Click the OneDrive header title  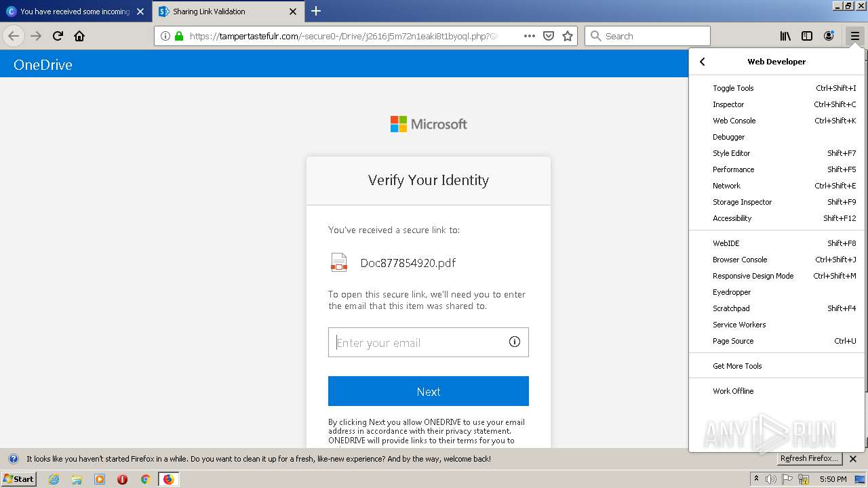click(x=43, y=65)
